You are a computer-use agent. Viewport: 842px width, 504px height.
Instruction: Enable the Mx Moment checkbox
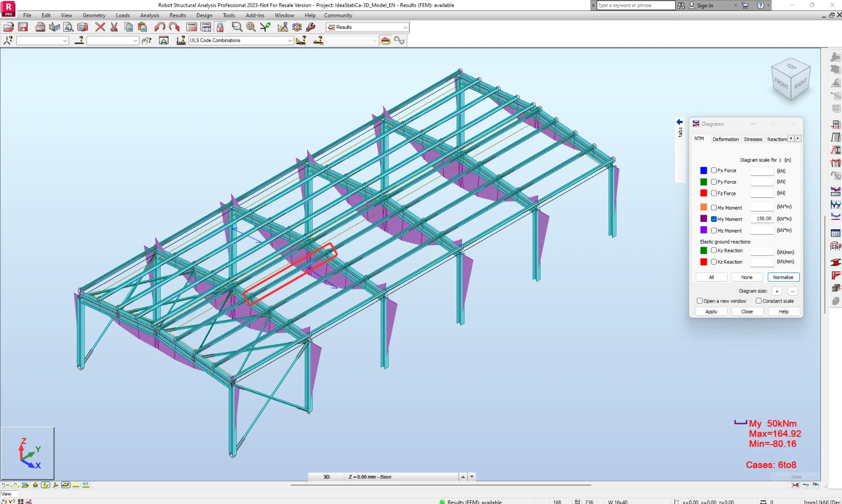[x=714, y=208]
